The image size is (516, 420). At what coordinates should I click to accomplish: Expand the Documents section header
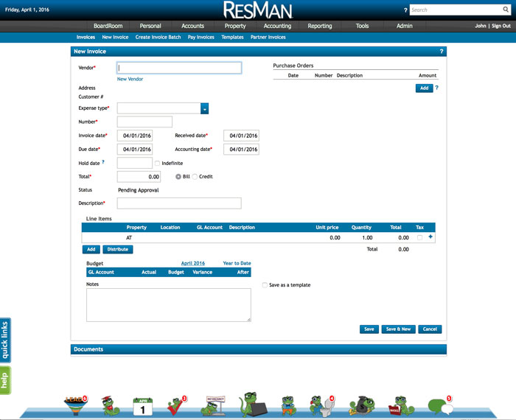click(259, 349)
